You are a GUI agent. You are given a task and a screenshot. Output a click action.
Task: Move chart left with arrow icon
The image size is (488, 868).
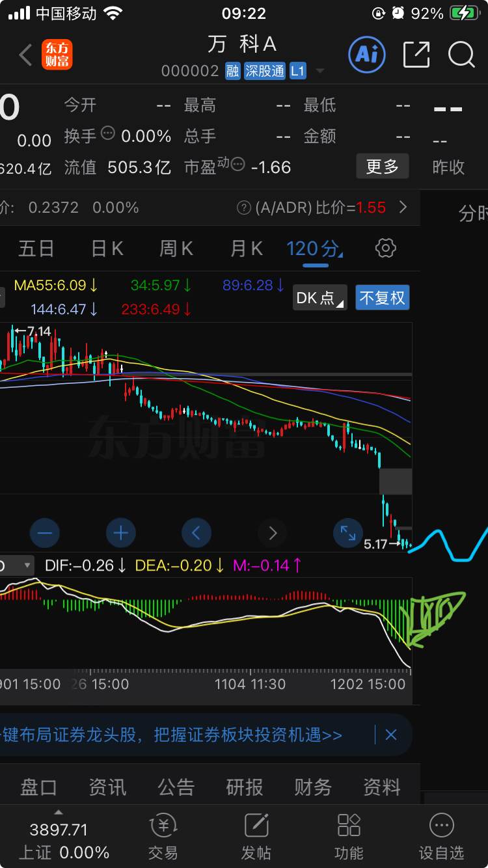(x=197, y=534)
